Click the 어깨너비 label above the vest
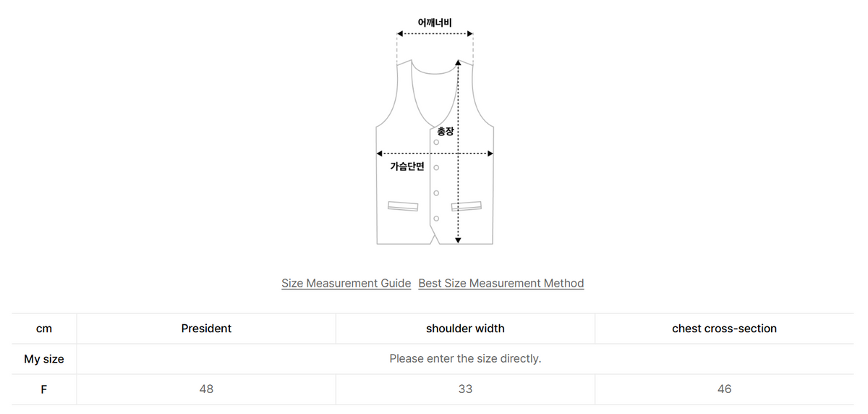This screenshot has width=868, height=414. [435, 22]
